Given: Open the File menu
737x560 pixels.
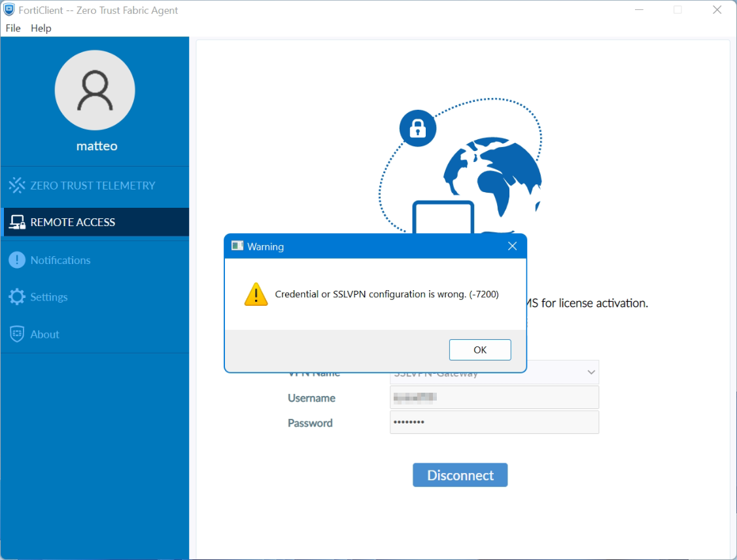Looking at the screenshot, I should pyautogui.click(x=12, y=28).
